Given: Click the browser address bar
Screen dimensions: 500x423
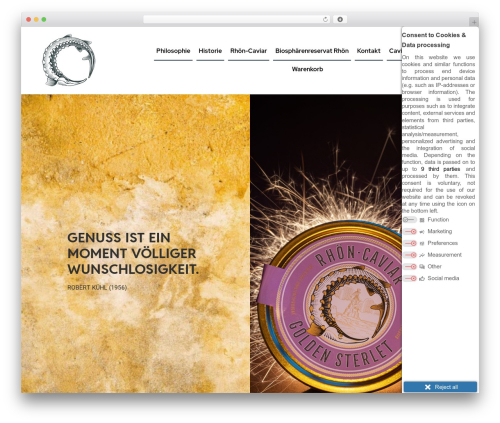Looking at the screenshot, I should click(236, 19).
